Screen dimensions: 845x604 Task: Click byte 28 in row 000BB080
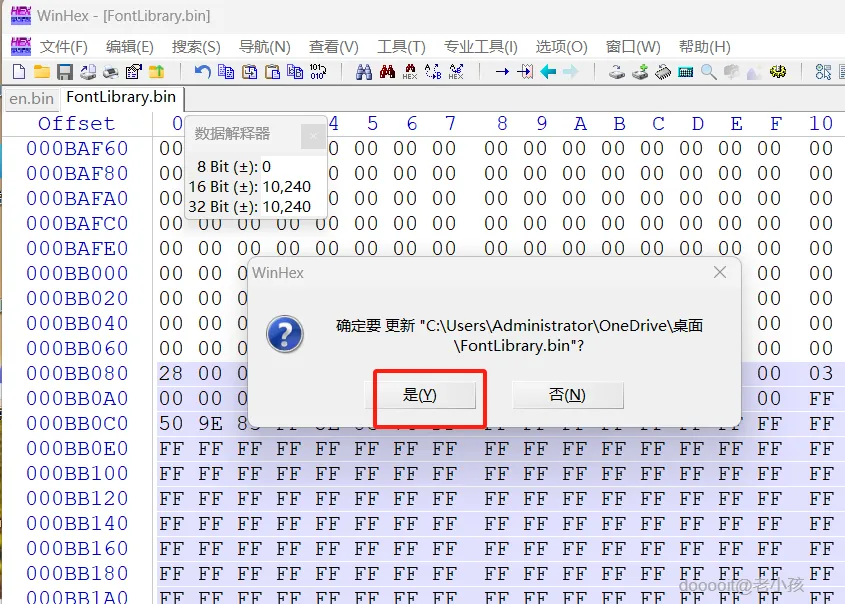point(171,373)
